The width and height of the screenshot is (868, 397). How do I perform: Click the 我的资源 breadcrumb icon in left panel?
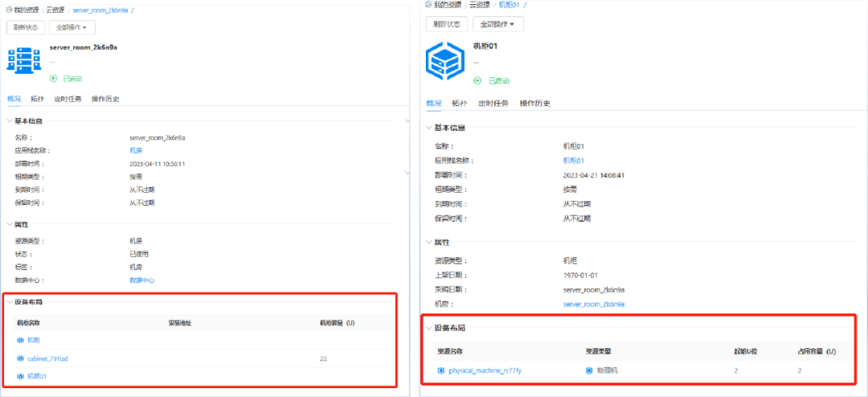(9, 10)
